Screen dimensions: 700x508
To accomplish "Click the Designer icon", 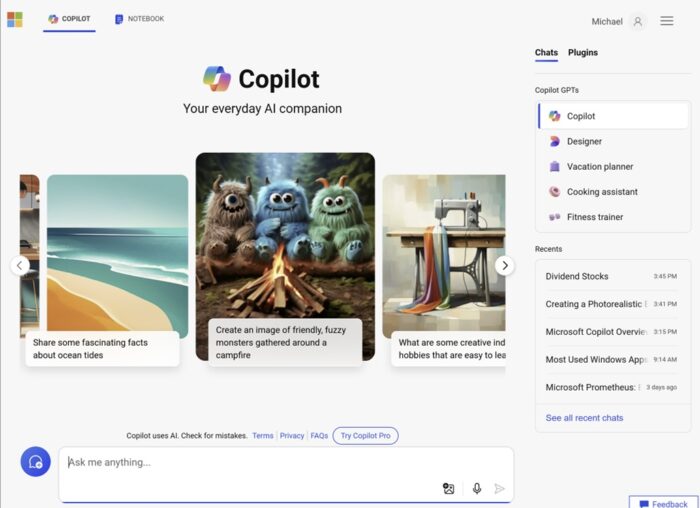I will [554, 142].
